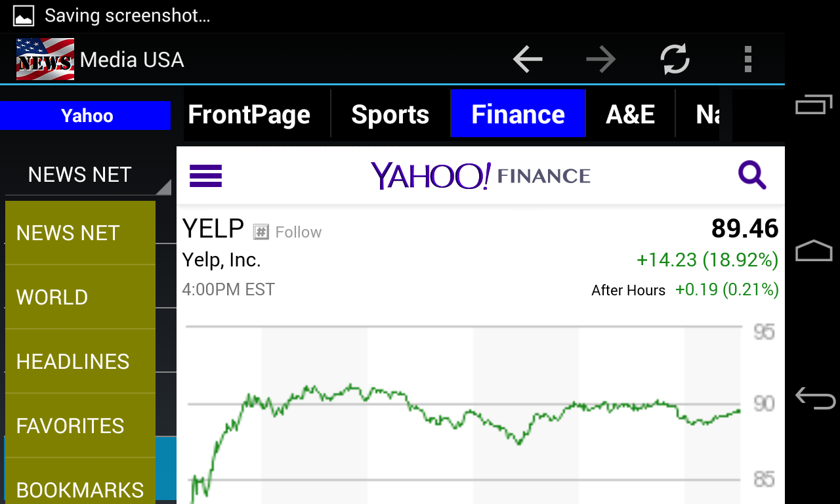The width and height of the screenshot is (840, 504).
Task: Open Yahoo Finance hamburger menu
Action: tap(206, 176)
